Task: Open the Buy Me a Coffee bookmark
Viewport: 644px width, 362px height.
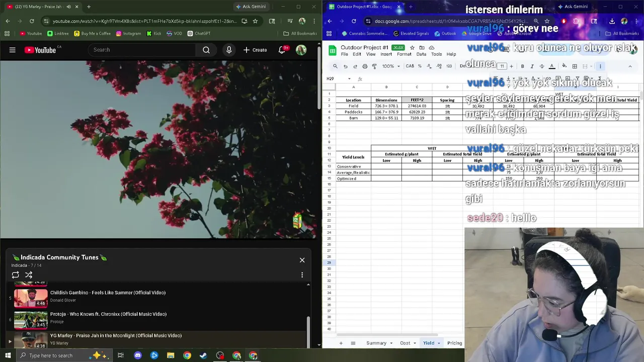Action: pos(92,34)
